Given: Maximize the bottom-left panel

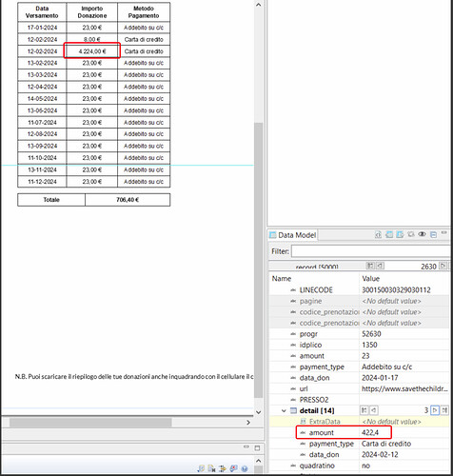Looking at the screenshot, I should 257,448.
